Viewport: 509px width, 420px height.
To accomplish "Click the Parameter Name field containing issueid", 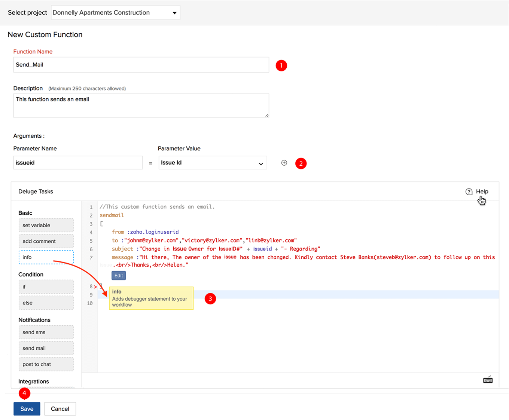I will [x=78, y=163].
